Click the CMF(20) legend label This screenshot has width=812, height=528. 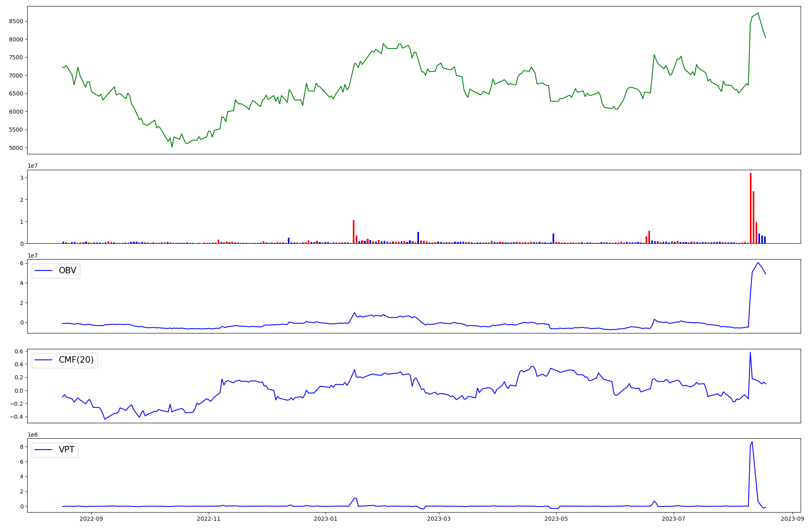point(76,360)
